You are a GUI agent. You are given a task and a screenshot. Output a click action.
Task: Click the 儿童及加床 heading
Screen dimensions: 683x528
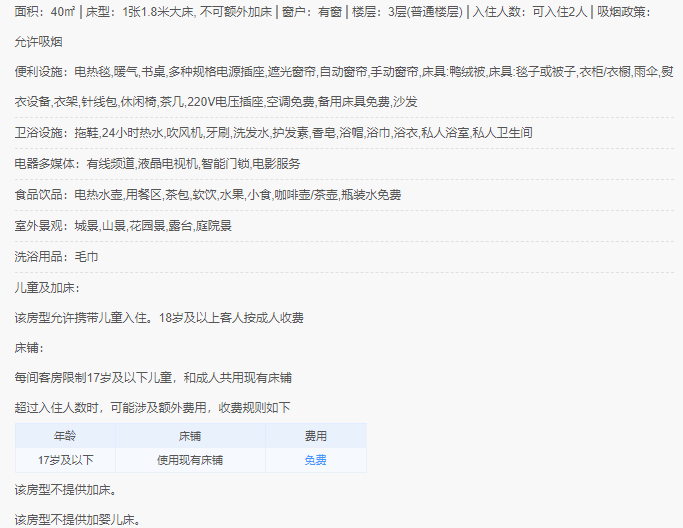click(47, 288)
